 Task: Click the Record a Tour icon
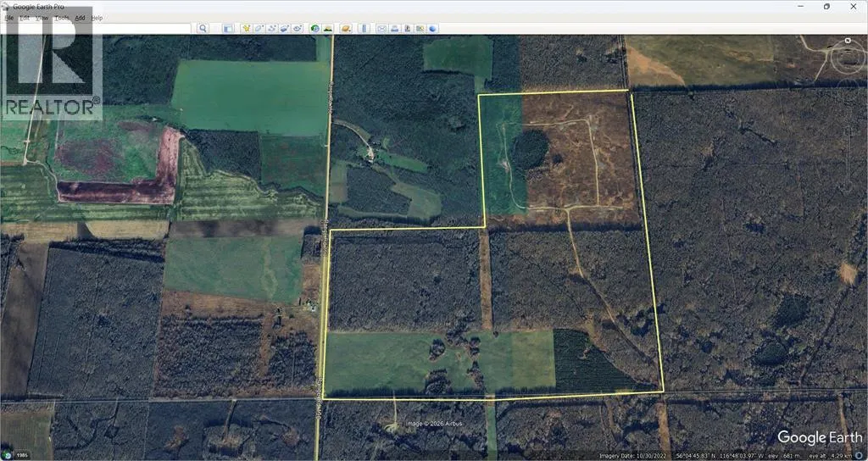[x=298, y=28]
